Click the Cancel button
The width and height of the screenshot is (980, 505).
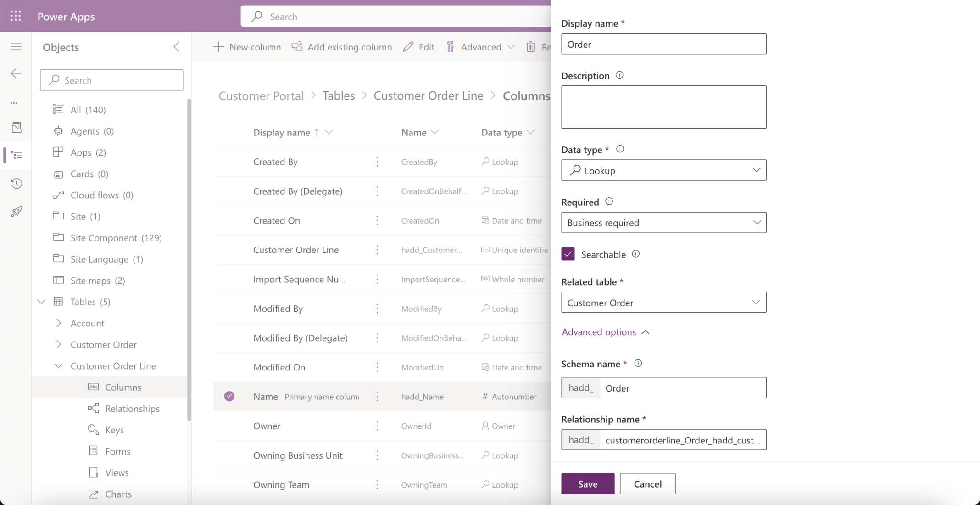[x=647, y=484]
